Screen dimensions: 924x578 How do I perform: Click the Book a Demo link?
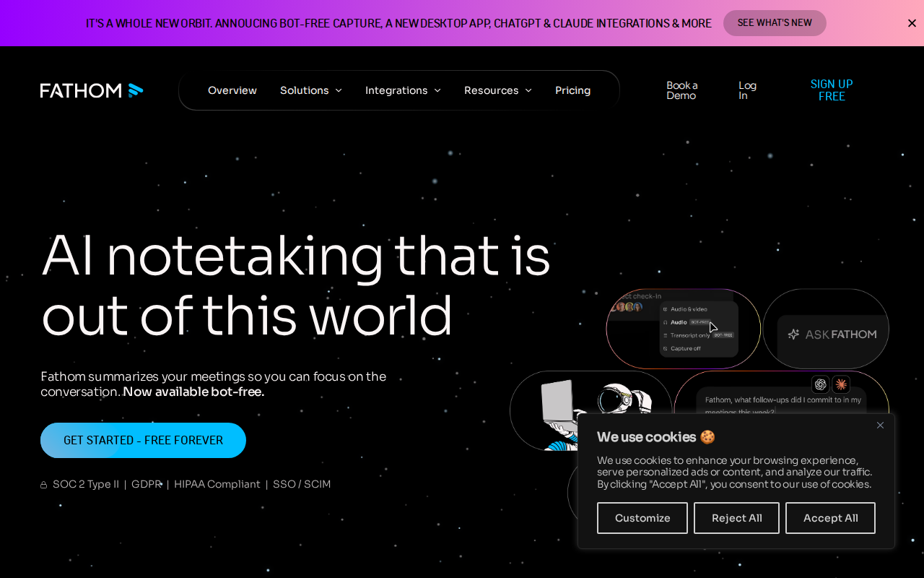pos(682,90)
